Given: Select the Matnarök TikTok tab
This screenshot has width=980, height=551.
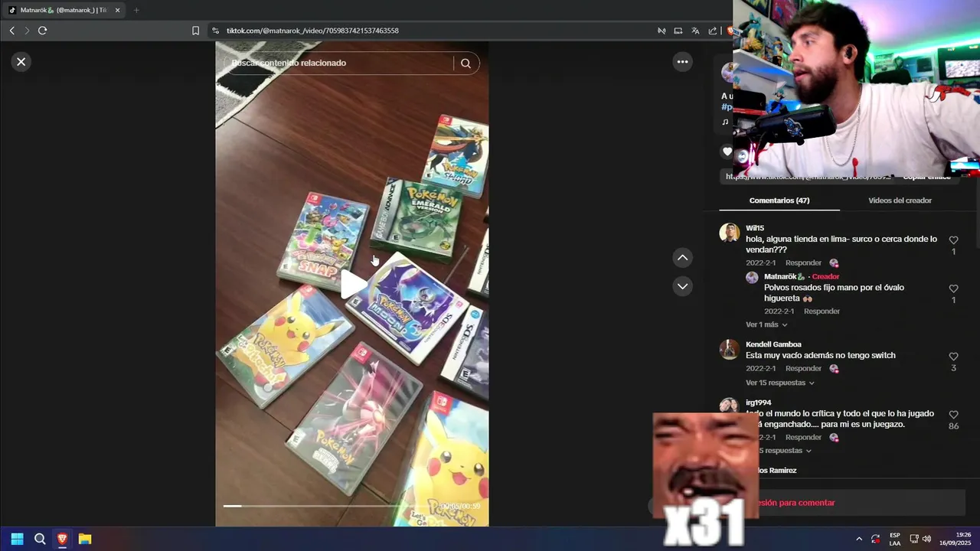Looking at the screenshot, I should (64, 10).
